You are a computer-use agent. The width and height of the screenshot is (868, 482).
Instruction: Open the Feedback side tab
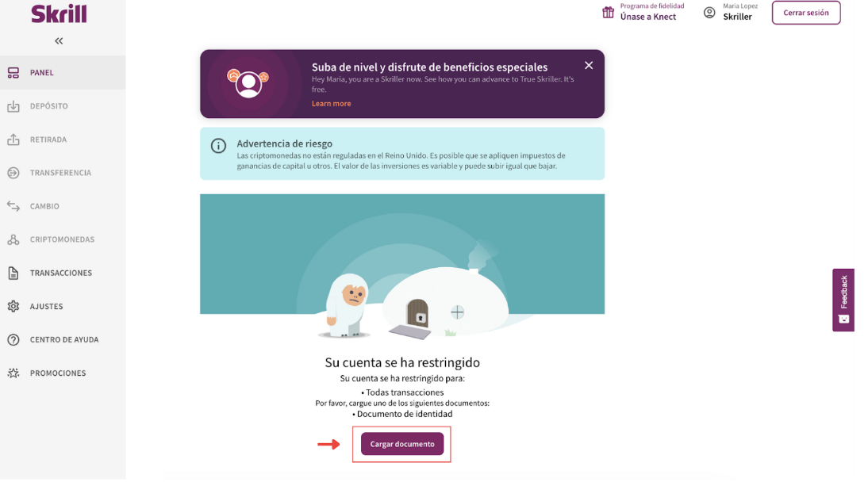(x=843, y=300)
